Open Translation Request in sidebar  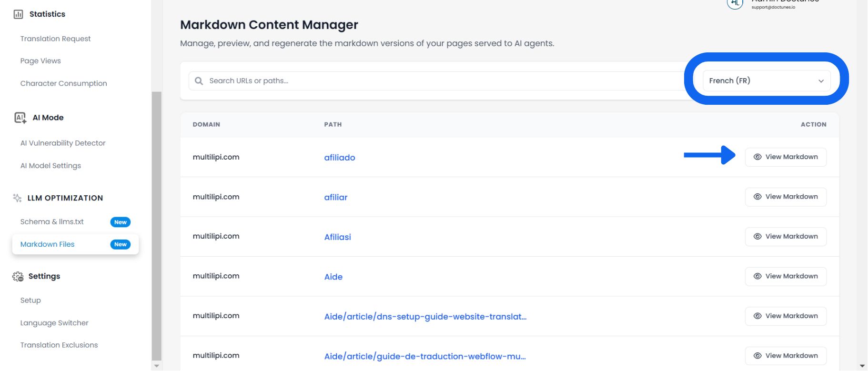coord(55,39)
